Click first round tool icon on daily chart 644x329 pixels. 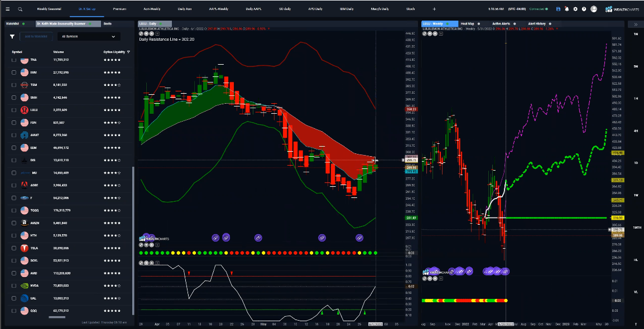[x=142, y=33]
